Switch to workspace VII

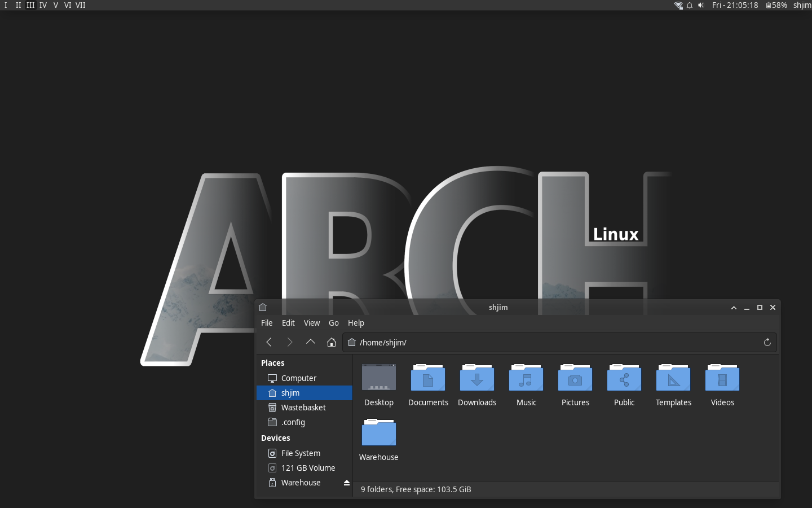[x=81, y=5]
